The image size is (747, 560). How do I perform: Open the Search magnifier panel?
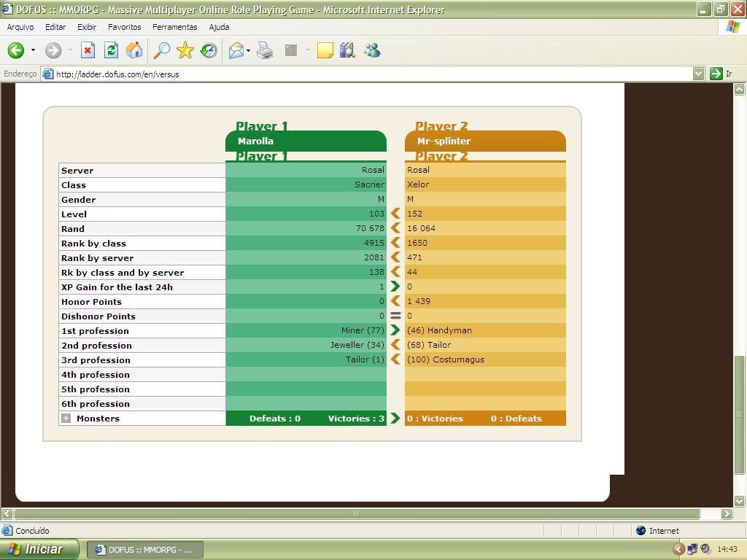[161, 50]
